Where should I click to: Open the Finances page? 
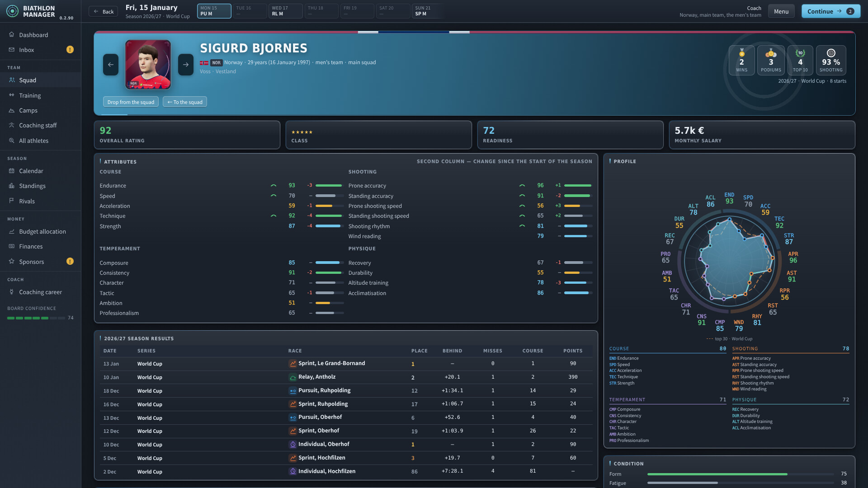point(41,246)
